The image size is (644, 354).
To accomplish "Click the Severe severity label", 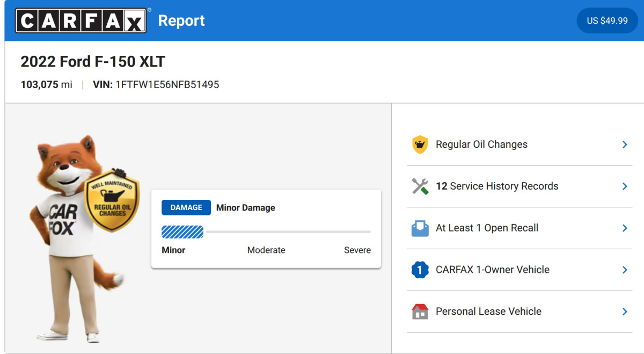I will click(357, 250).
